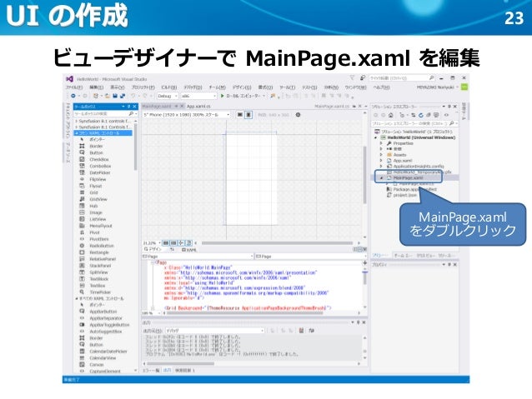This screenshot has width=532, height=399.
Task: Select the Button control in common XAML controls
Action: coord(96,153)
